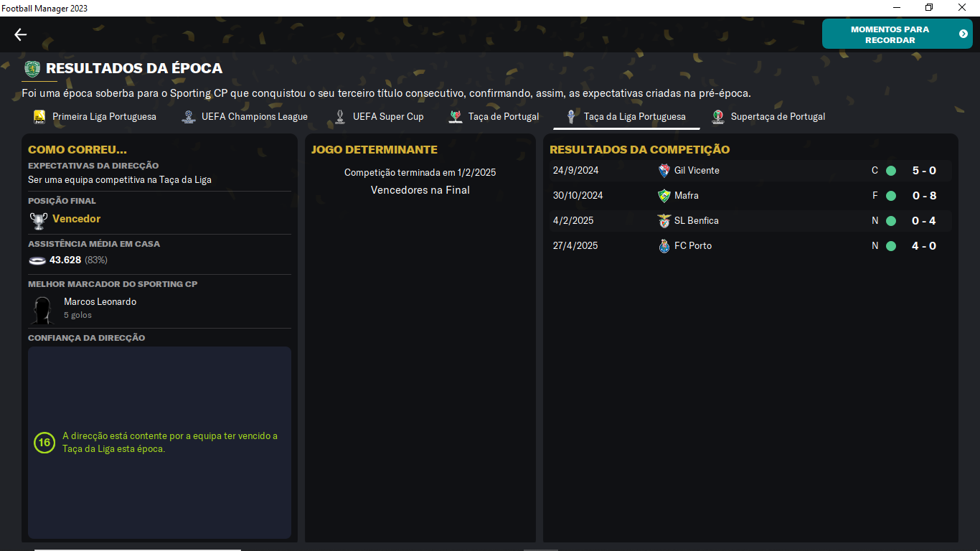Click the Taça da Liga trophy icon
This screenshot has width=980, height=551.
click(x=571, y=117)
